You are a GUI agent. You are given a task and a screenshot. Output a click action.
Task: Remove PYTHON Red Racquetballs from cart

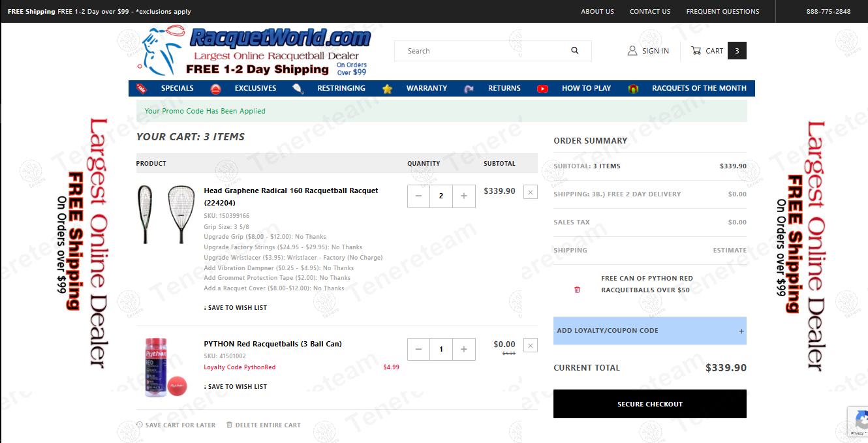tap(530, 345)
